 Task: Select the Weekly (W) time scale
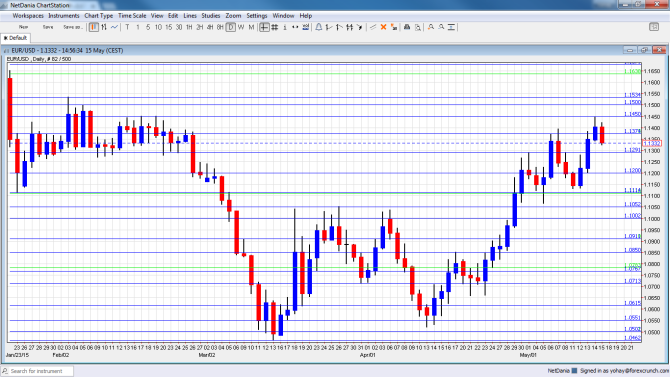tap(241, 27)
